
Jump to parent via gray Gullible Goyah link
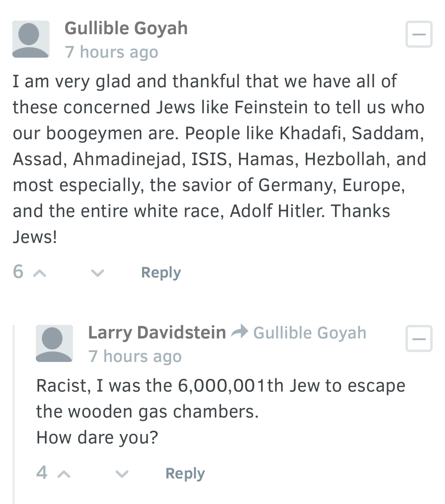(x=309, y=333)
